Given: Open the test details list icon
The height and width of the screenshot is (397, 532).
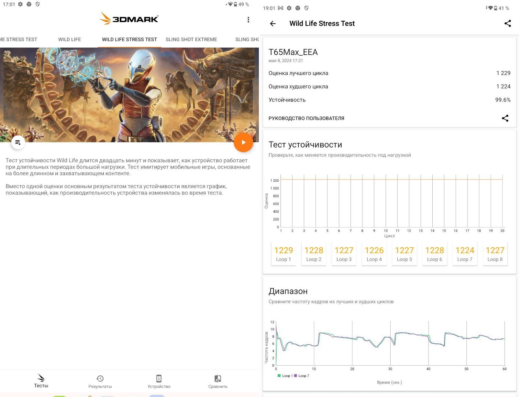Looking at the screenshot, I should 18,142.
